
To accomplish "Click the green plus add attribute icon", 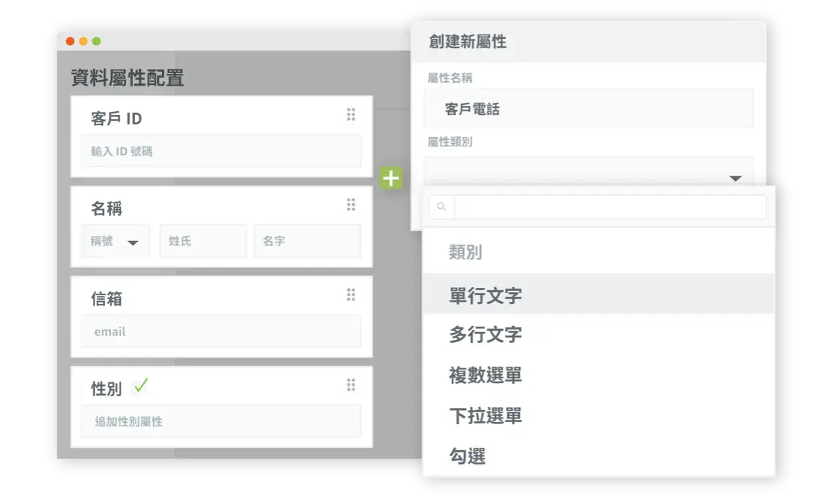I will 391,178.
